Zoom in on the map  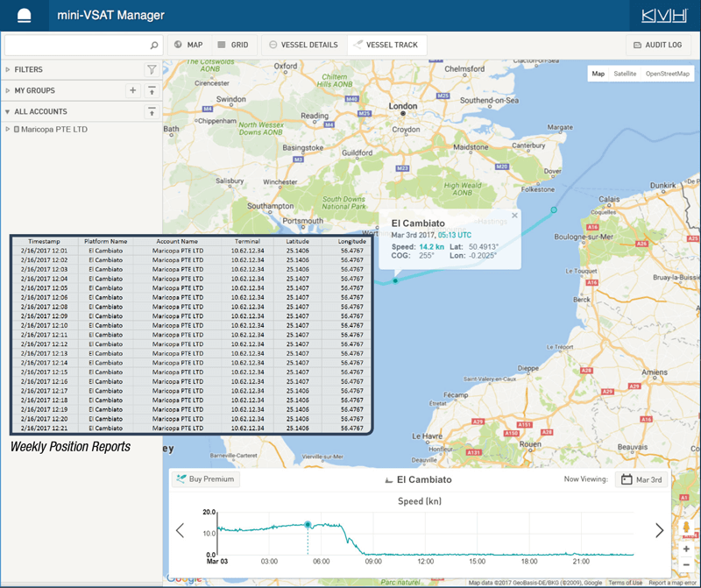[686, 549]
